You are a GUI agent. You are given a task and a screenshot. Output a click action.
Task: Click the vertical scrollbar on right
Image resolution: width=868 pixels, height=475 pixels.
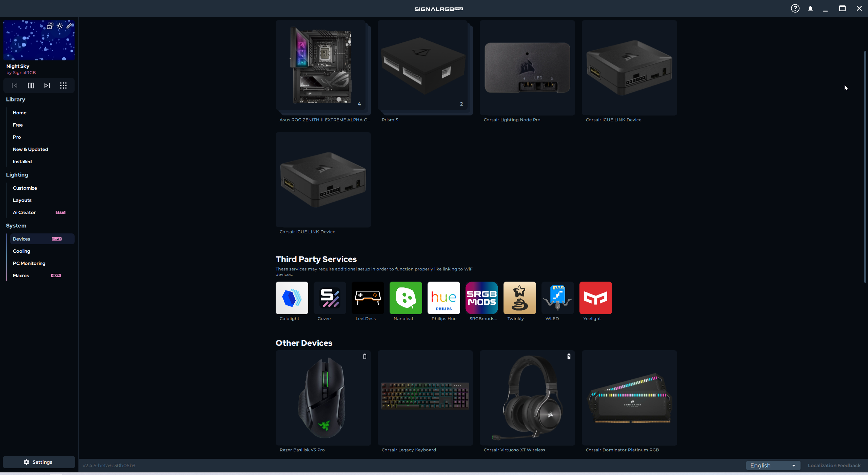point(865,166)
